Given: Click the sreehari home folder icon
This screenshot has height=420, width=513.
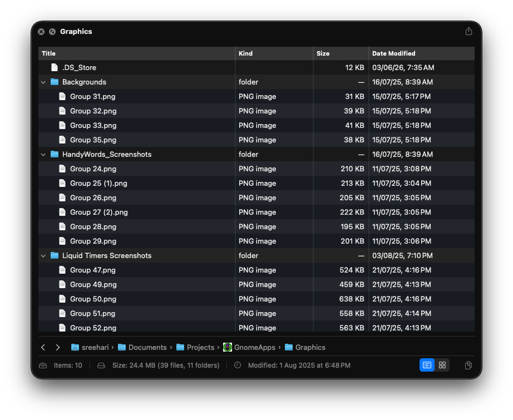Looking at the screenshot, I should [75, 347].
